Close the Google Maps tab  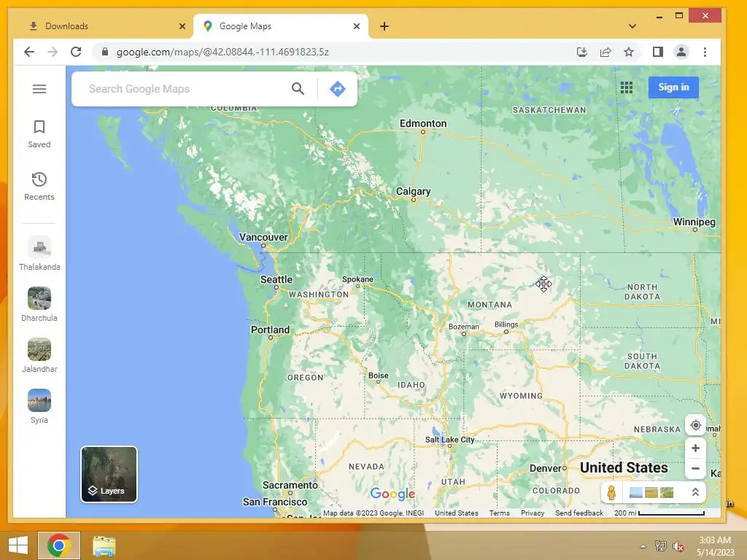click(356, 26)
